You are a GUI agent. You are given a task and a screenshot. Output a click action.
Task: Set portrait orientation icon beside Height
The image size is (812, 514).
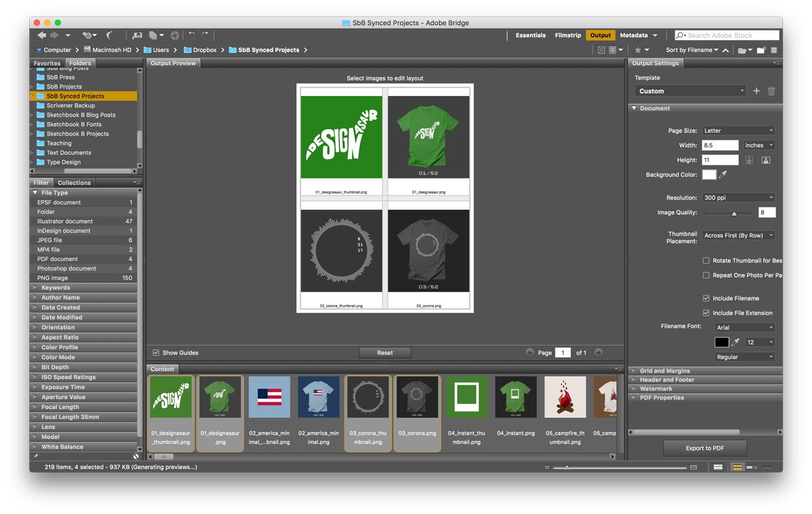(x=749, y=160)
